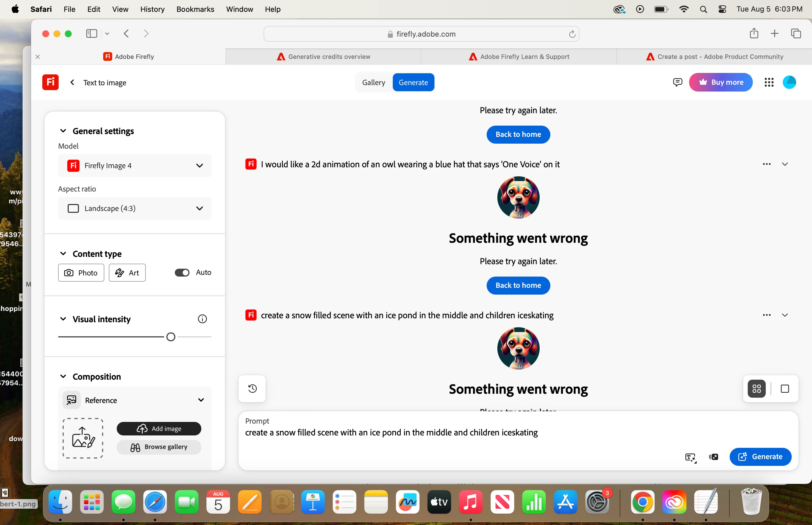Click the Visual intensity slider handle
The width and height of the screenshot is (812, 525).
pos(171,337)
